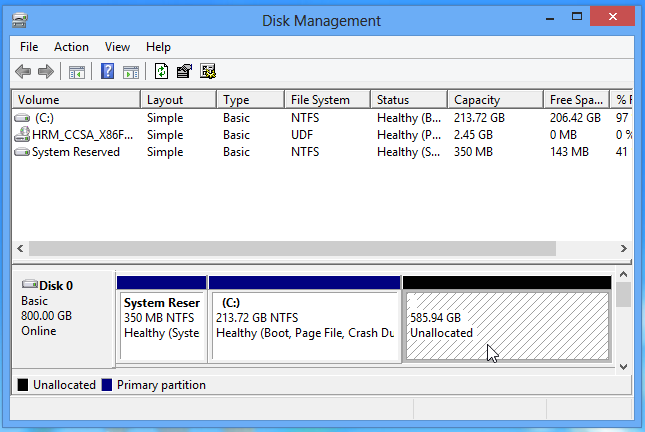The height and width of the screenshot is (432, 645).
Task: Click the Refresh toolbar icon
Action: 162,71
